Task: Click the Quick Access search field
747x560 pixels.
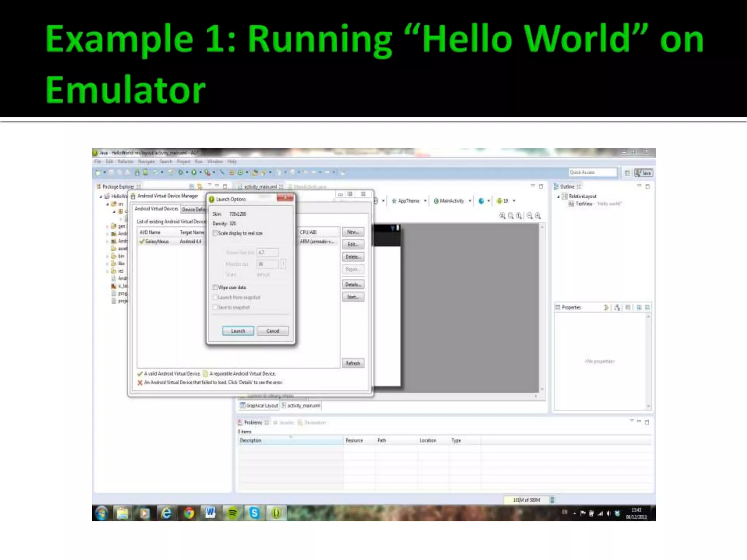Action: tap(592, 172)
